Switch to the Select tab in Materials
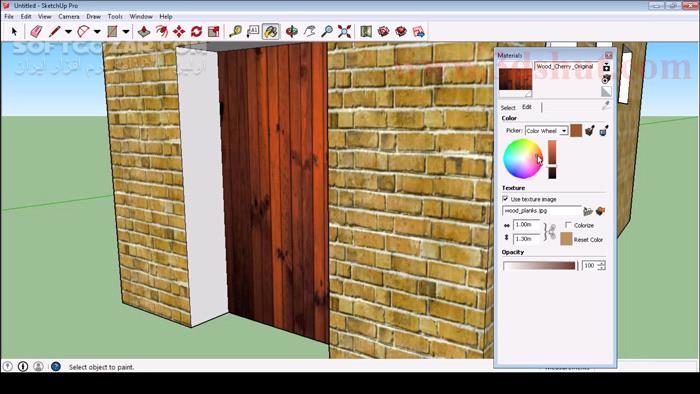Viewport: 700px width, 394px height. (x=508, y=108)
